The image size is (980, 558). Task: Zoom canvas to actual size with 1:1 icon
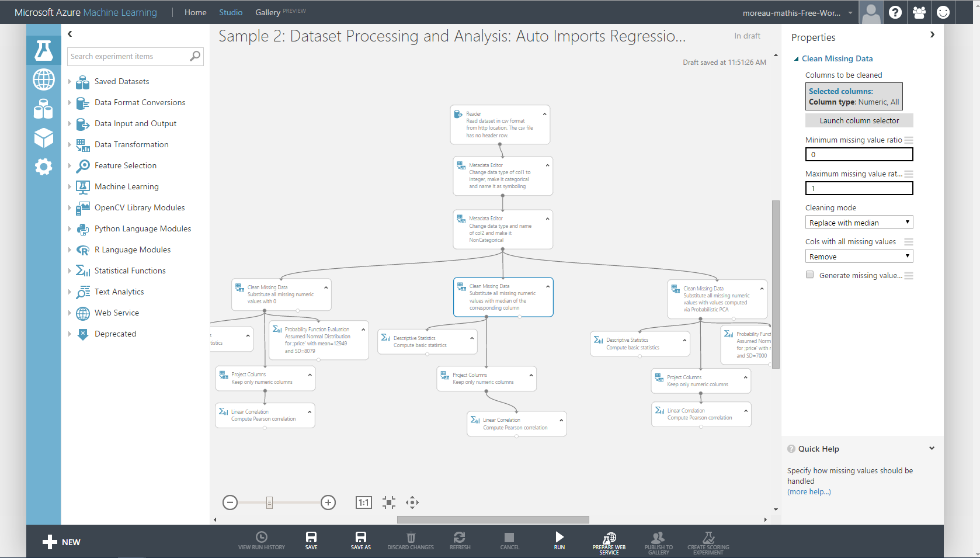(363, 502)
